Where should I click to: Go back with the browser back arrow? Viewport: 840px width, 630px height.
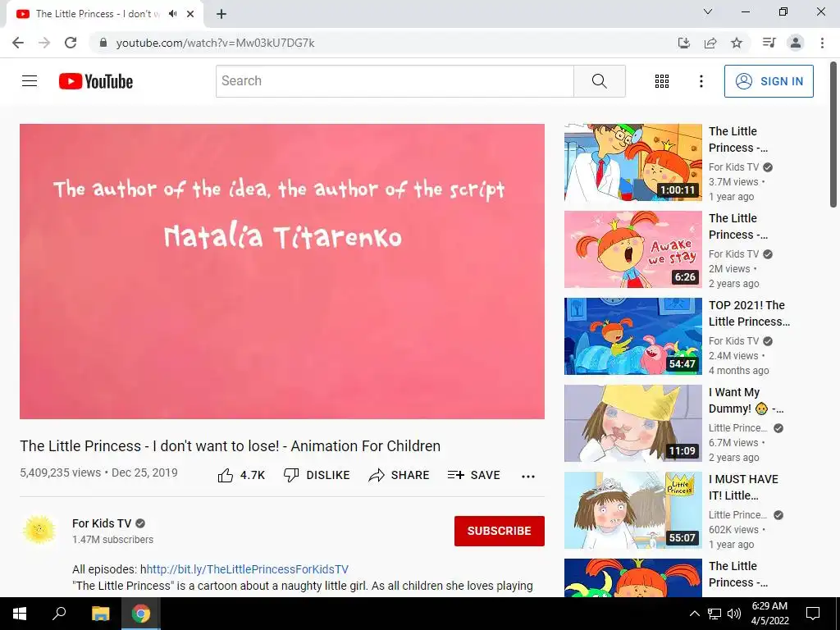[x=18, y=43]
